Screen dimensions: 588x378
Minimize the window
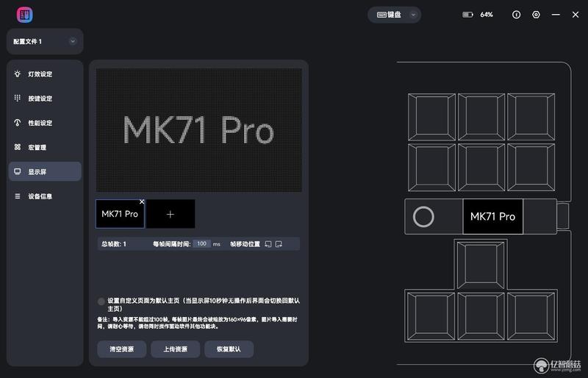point(556,15)
